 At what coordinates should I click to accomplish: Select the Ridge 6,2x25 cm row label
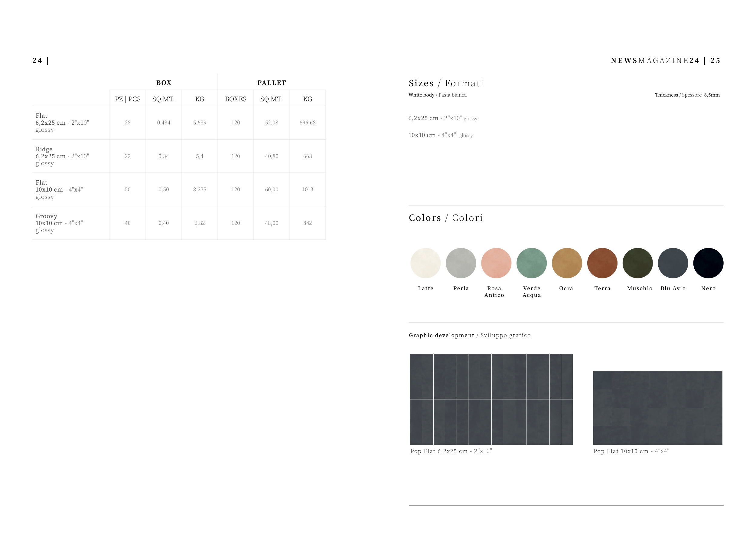pos(62,156)
